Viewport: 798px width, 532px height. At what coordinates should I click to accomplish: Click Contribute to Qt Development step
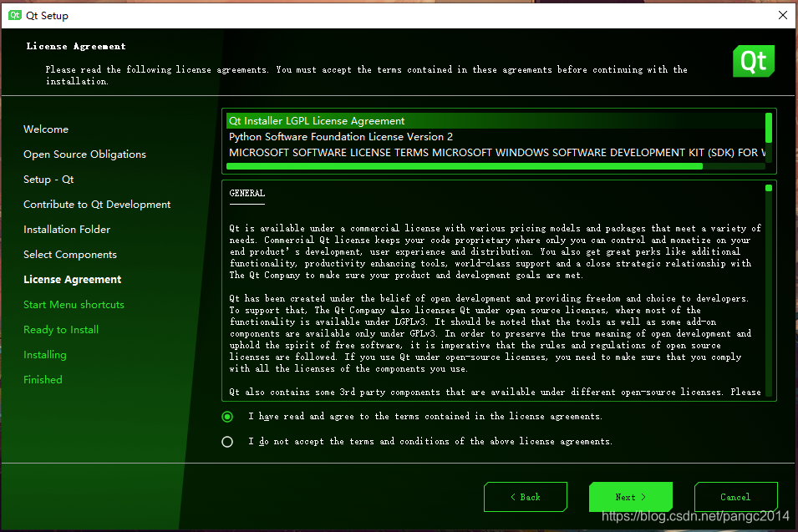(97, 204)
